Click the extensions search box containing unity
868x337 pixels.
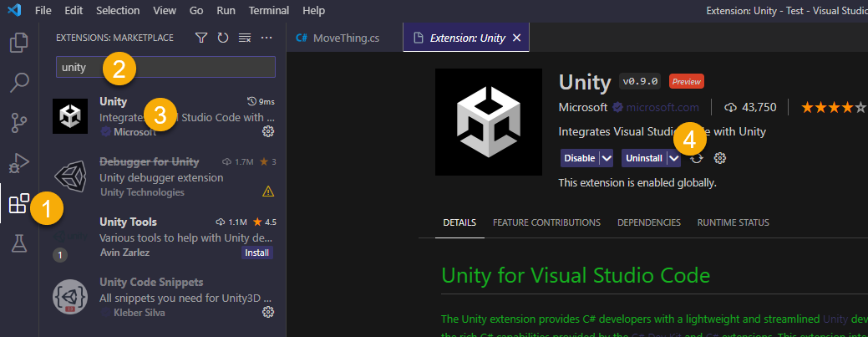click(x=165, y=67)
